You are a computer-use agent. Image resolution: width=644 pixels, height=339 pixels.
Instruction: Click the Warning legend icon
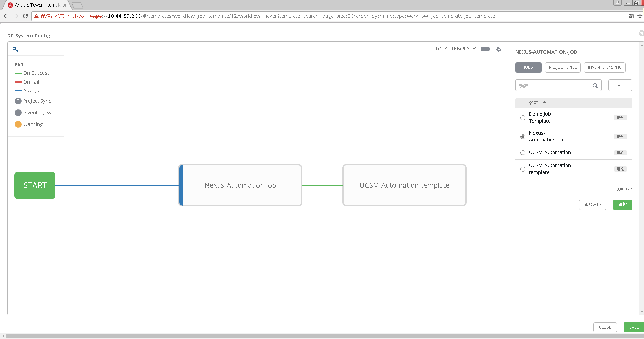point(18,124)
